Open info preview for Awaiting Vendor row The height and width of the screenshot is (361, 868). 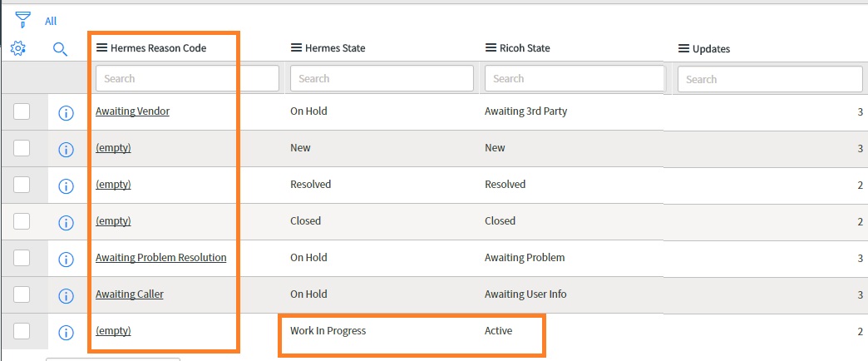[66, 113]
